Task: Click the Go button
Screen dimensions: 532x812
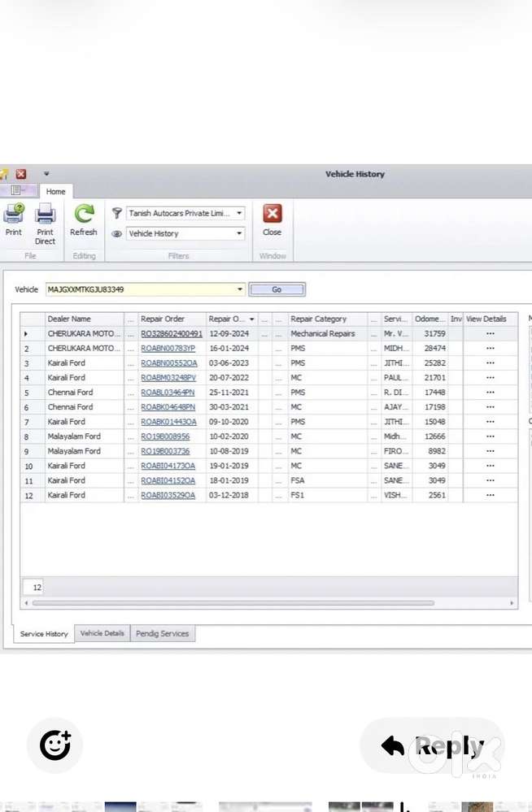Action: coord(277,289)
